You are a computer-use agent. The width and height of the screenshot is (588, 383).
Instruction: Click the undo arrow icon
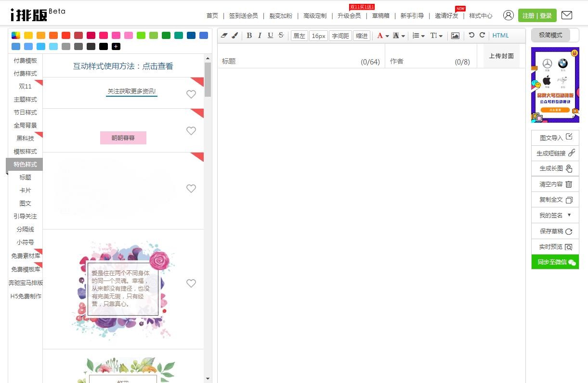[471, 35]
